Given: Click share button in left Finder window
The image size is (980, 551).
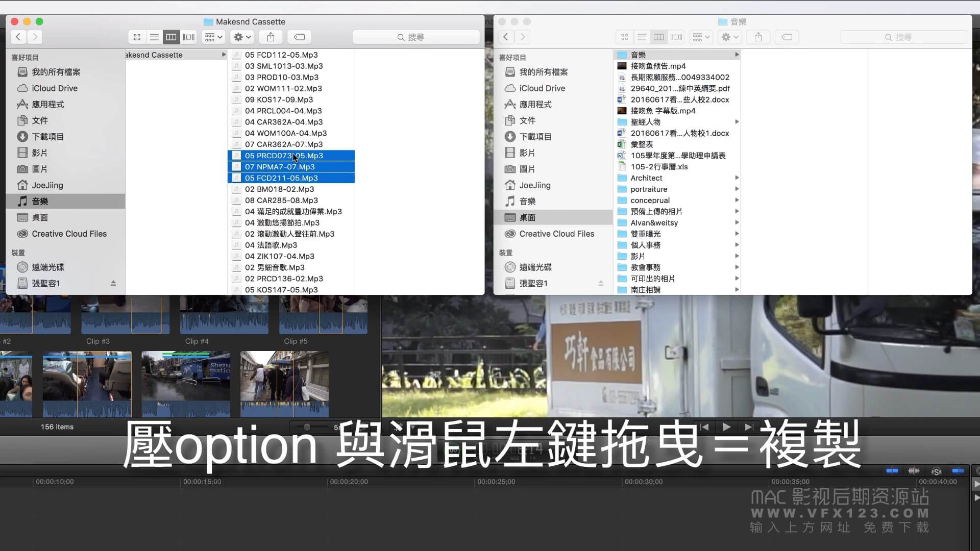Looking at the screenshot, I should 271,37.
